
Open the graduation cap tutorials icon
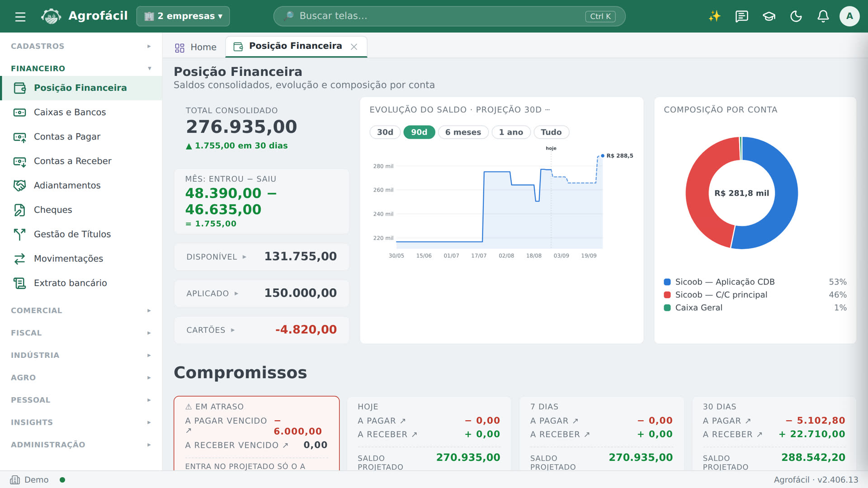click(769, 16)
